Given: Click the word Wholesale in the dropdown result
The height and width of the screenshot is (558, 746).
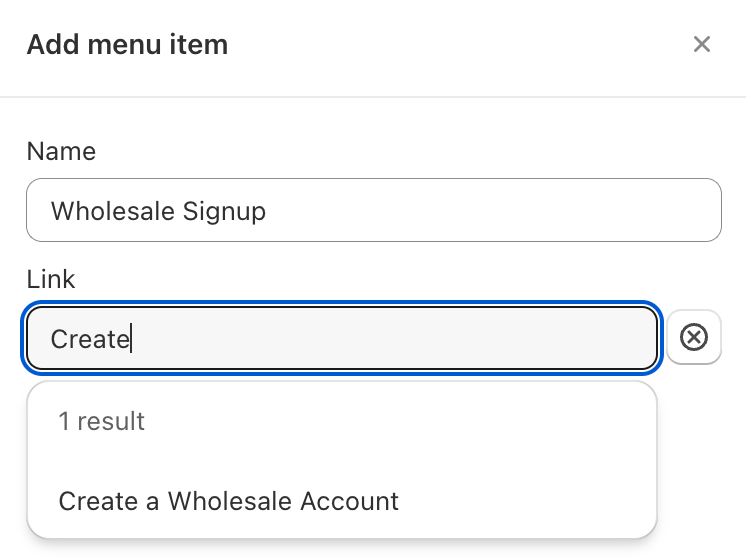Looking at the screenshot, I should (x=223, y=501).
